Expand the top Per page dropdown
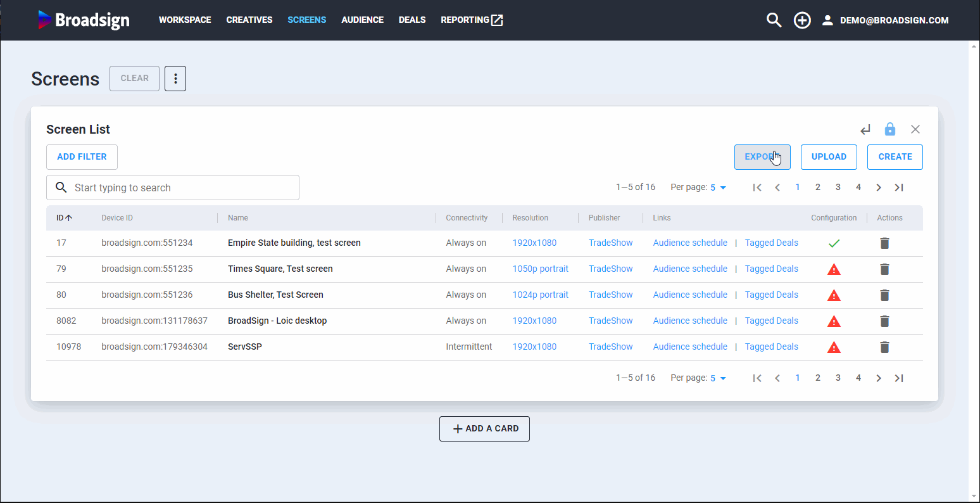This screenshot has width=980, height=503. click(x=718, y=188)
